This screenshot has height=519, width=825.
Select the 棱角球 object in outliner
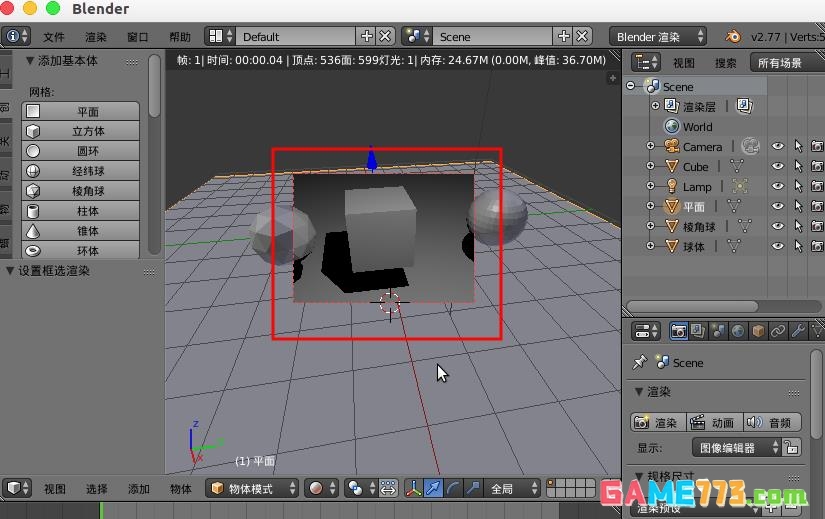coord(699,227)
